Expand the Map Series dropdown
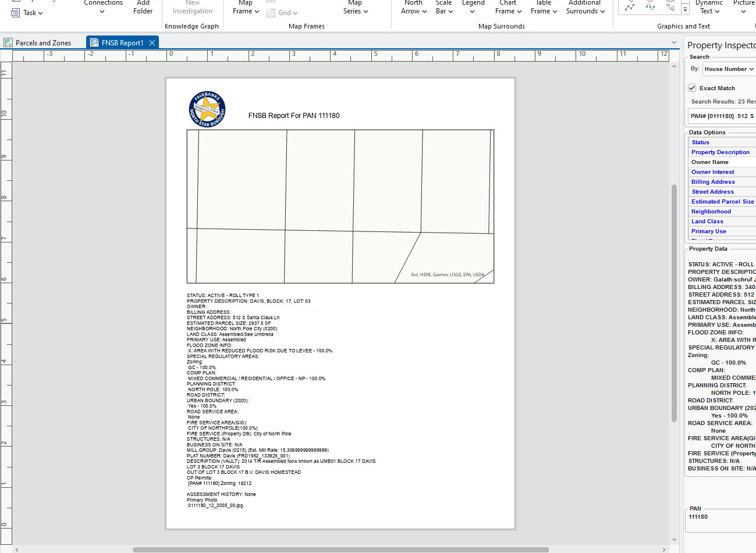 [x=354, y=8]
